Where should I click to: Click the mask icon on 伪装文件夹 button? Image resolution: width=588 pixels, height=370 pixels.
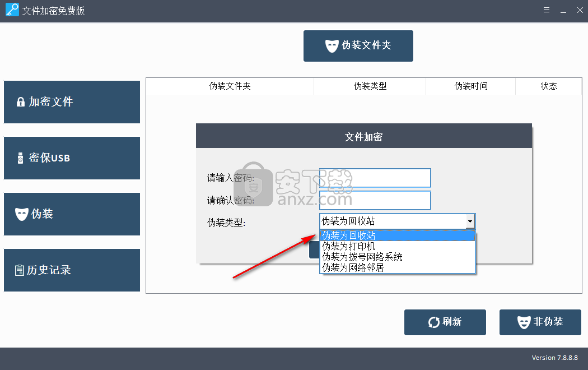pyautogui.click(x=333, y=45)
